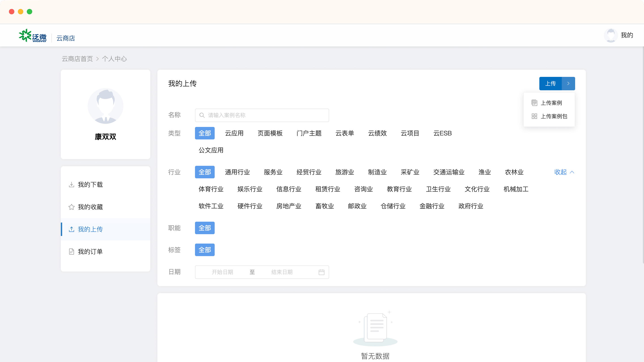Image resolution: width=644 pixels, height=362 pixels.
Task: Filter by 机械加工 industry
Action: tap(516, 189)
